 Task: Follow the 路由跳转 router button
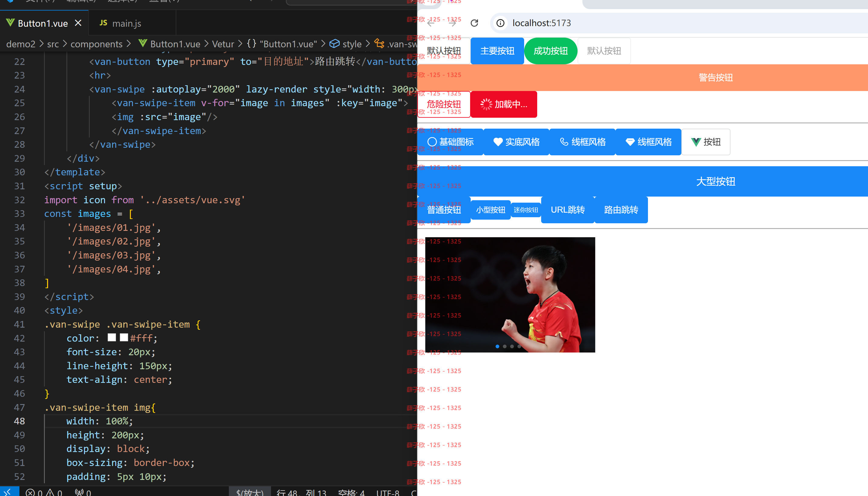pos(621,210)
